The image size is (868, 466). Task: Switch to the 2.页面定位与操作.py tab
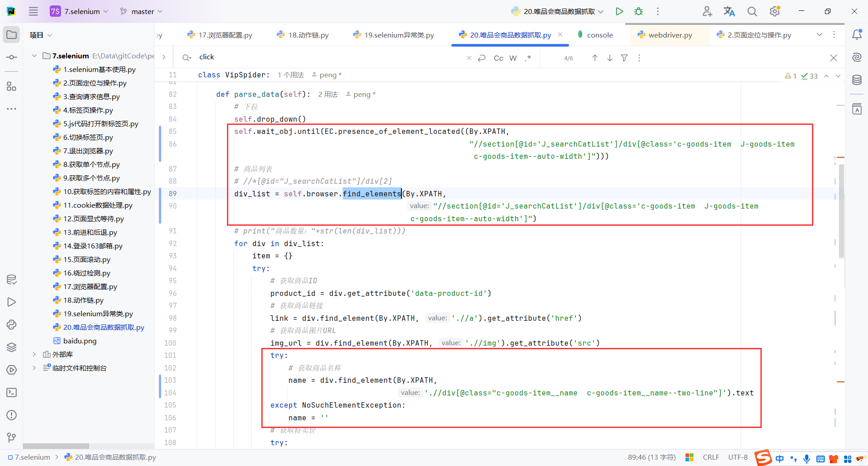(754, 35)
